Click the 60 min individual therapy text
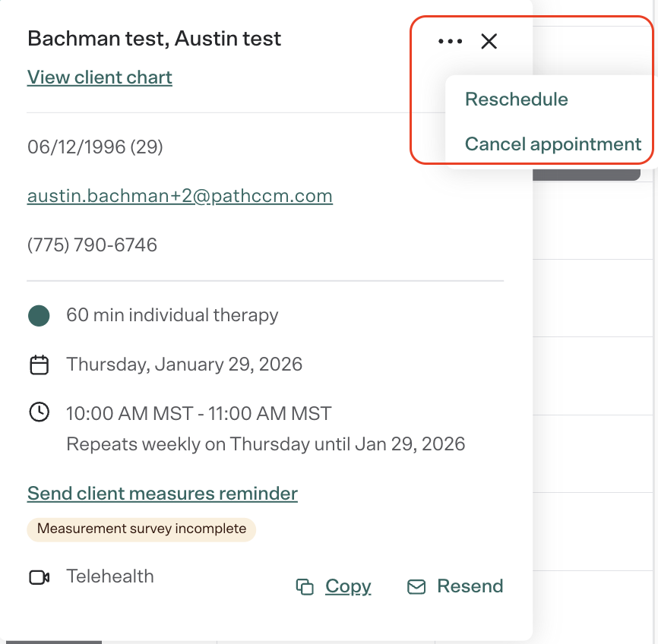Viewport: 658px width, 644px height. click(x=172, y=315)
